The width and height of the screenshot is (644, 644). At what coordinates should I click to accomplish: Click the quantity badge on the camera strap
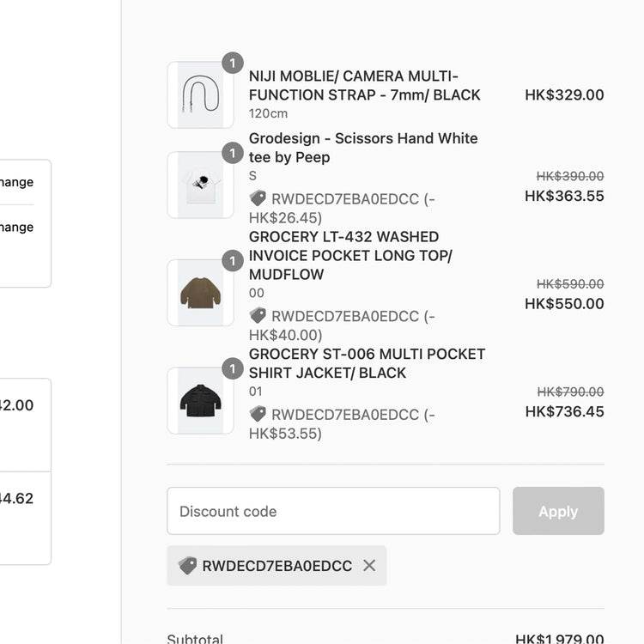(x=233, y=64)
